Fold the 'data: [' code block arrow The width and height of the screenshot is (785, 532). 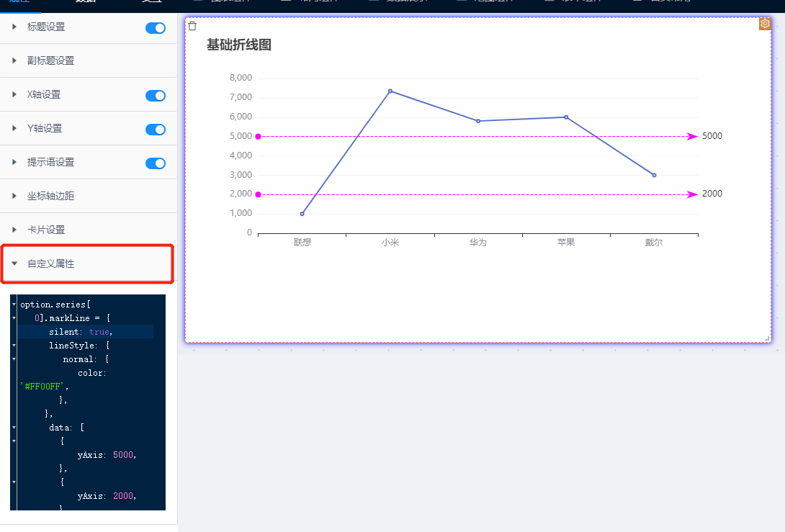click(14, 428)
